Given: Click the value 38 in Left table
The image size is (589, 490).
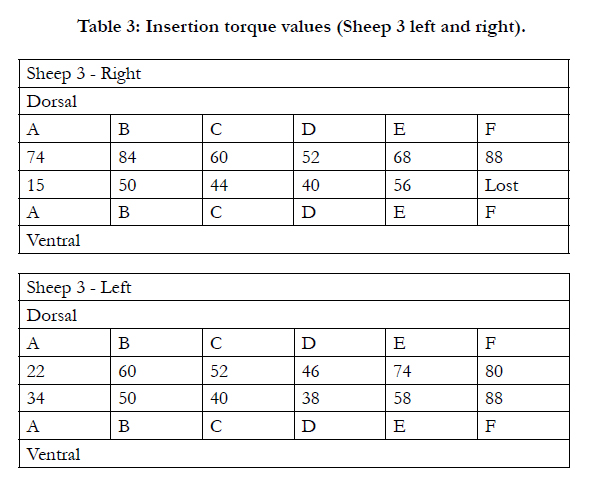Looking at the screenshot, I should point(311,398).
